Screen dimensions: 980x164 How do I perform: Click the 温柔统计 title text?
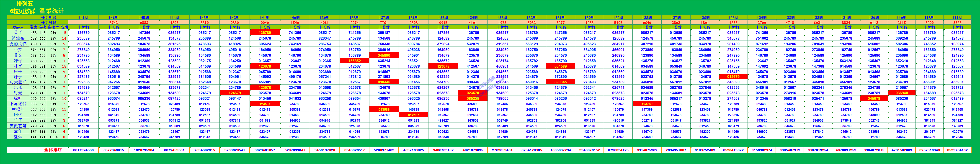52,11
